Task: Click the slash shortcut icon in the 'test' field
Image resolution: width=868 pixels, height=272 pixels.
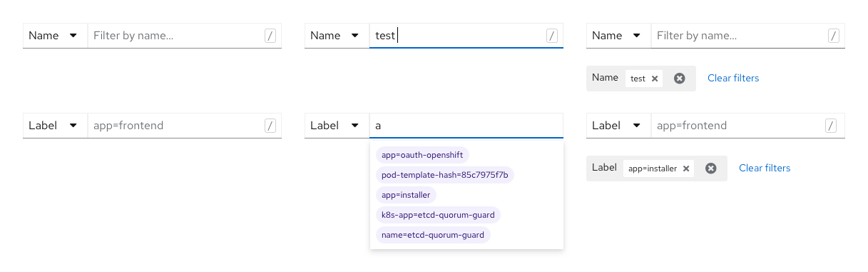Action: [x=552, y=36]
